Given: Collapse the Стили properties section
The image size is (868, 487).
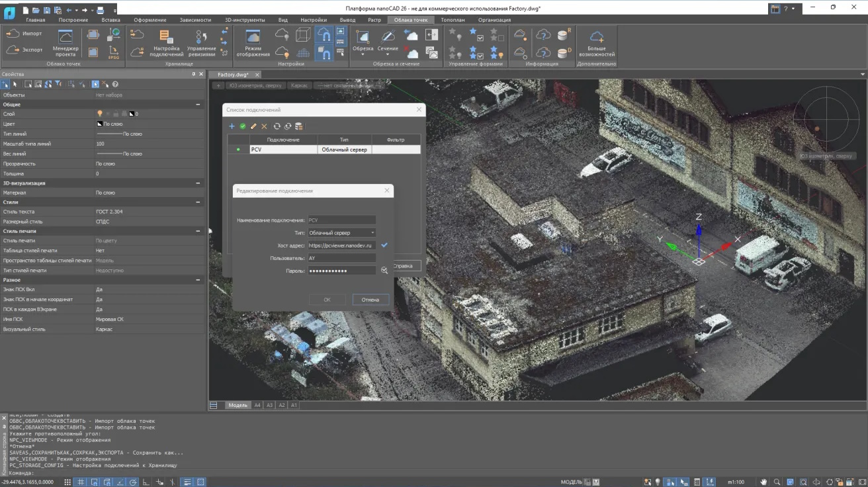Looking at the screenshot, I should point(198,202).
